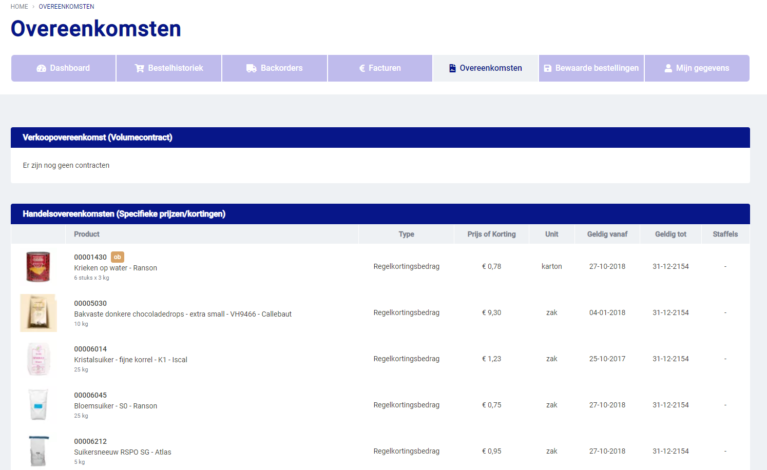The height and width of the screenshot is (470, 767).
Task: Click the Prijs of Korting column header
Action: pos(491,234)
